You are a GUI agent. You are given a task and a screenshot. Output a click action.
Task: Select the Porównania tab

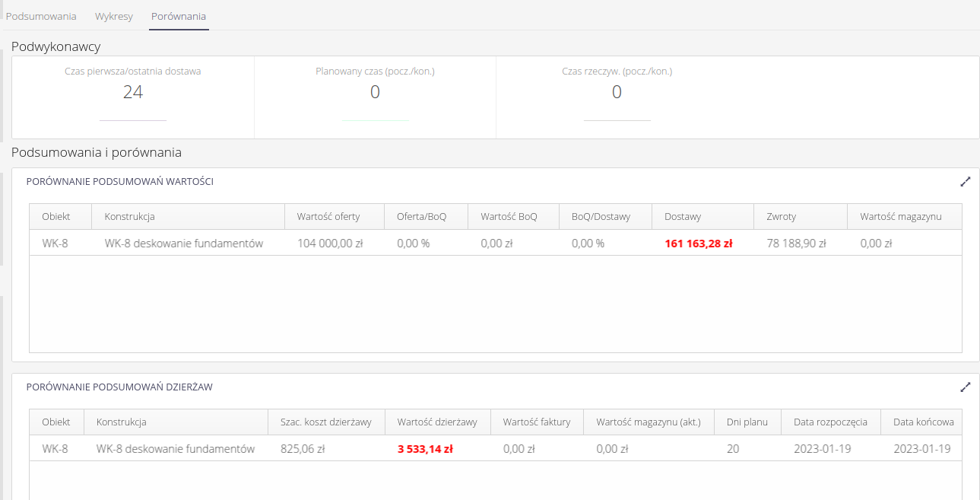tap(179, 16)
